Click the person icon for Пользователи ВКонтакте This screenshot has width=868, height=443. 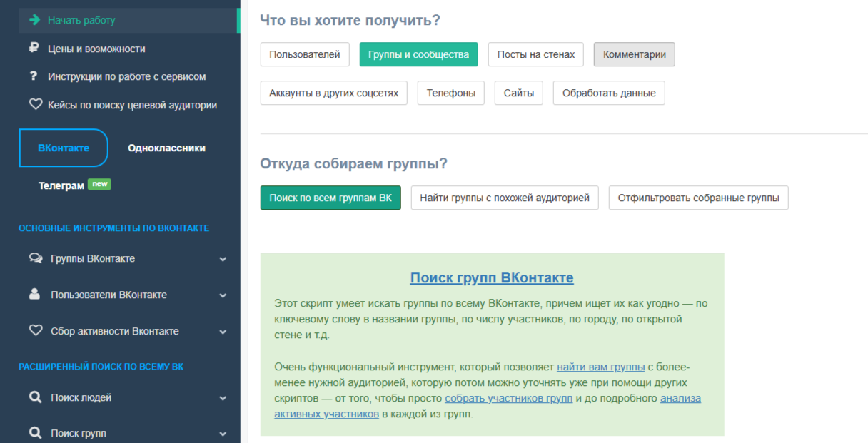(34, 295)
